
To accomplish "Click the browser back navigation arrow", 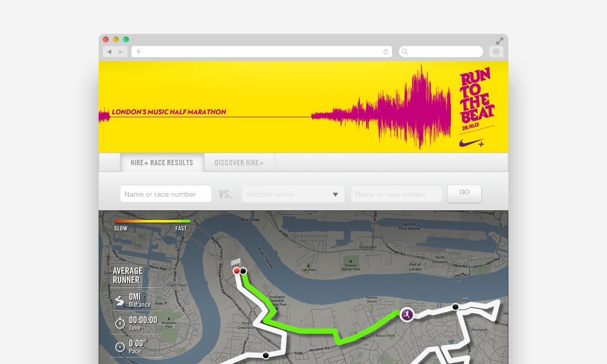I will coord(109,51).
